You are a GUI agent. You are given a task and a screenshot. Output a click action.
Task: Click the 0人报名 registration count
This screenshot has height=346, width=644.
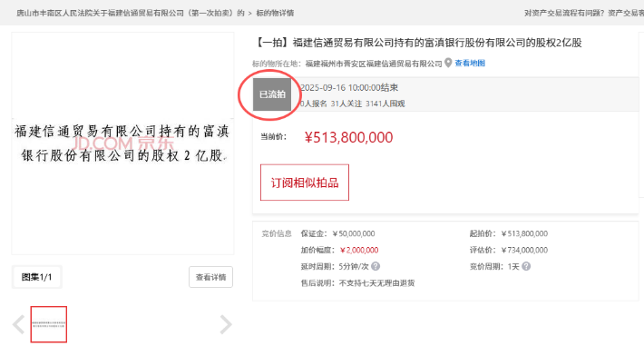pos(313,104)
